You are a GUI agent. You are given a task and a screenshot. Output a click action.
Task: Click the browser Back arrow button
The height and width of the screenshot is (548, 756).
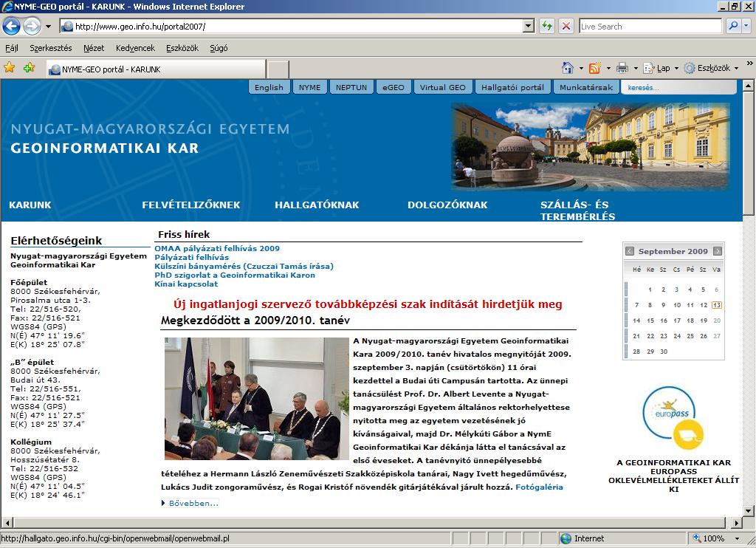[12, 26]
